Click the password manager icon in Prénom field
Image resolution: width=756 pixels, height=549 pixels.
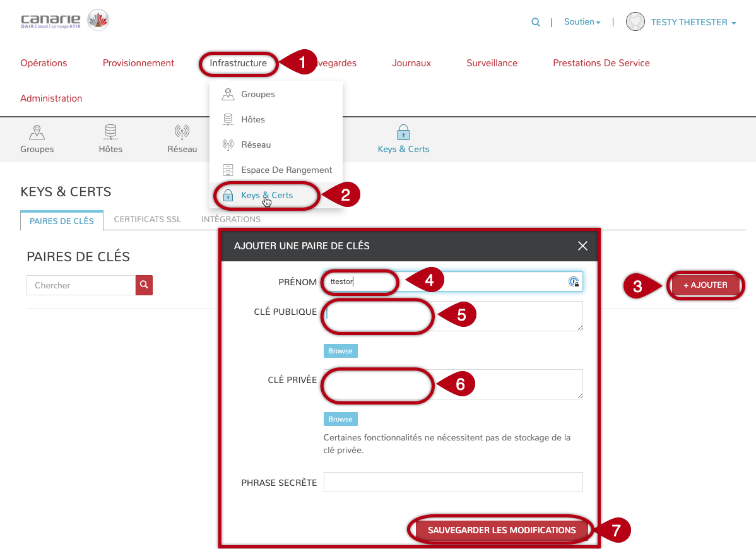[x=574, y=282]
